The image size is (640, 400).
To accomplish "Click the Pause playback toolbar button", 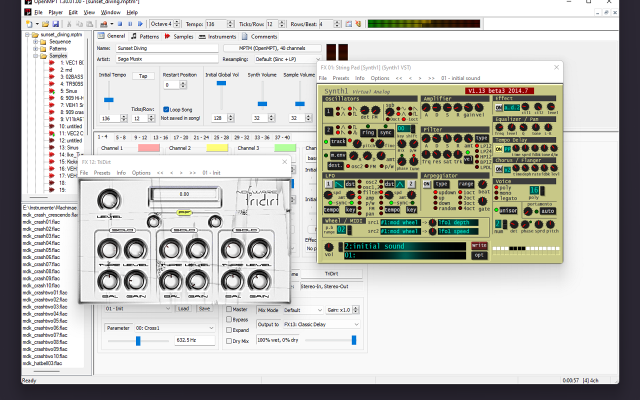I will coord(130,24).
